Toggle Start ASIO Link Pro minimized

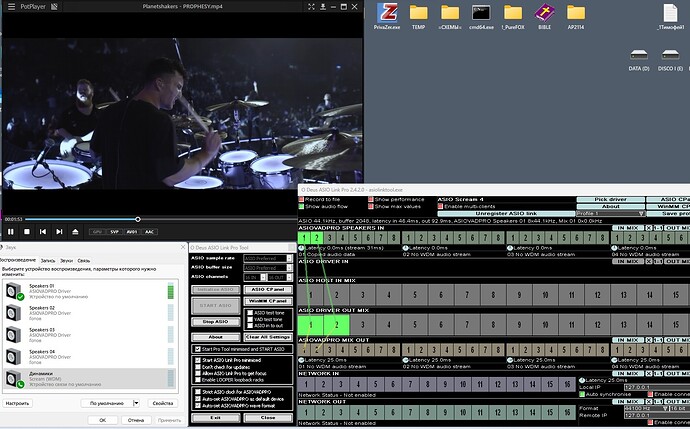pyautogui.click(x=198, y=360)
